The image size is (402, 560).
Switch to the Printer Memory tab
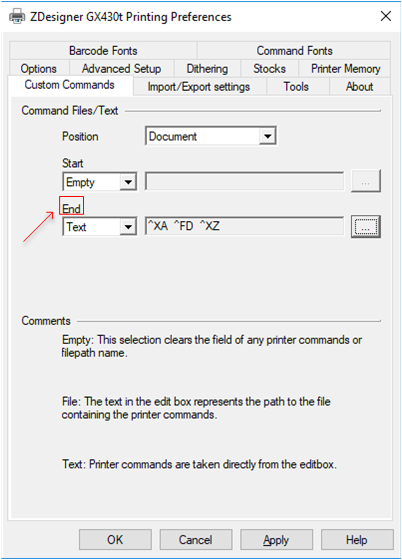(x=345, y=69)
